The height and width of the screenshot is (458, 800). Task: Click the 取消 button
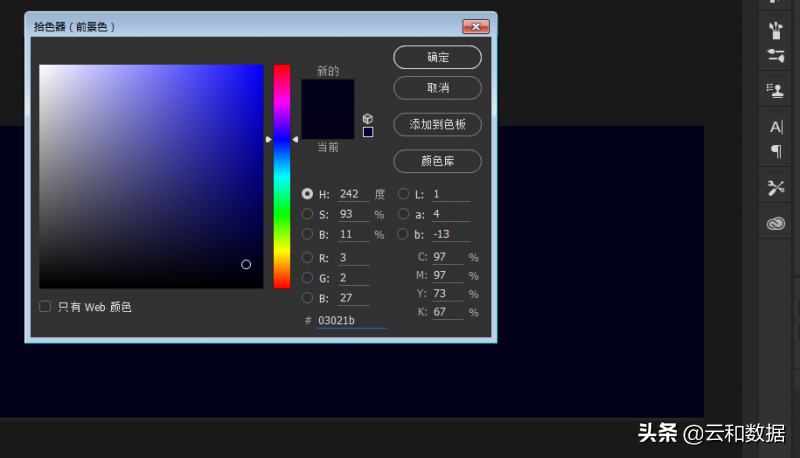(x=437, y=88)
